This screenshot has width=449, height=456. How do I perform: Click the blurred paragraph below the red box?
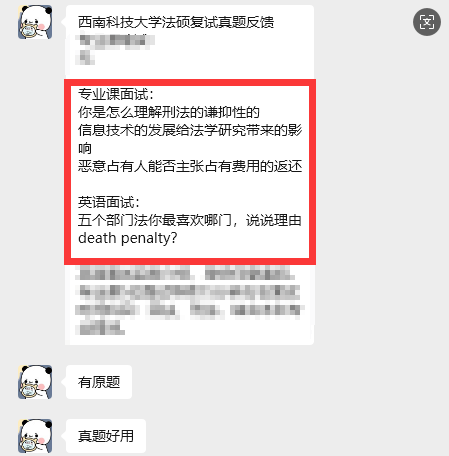(188, 300)
